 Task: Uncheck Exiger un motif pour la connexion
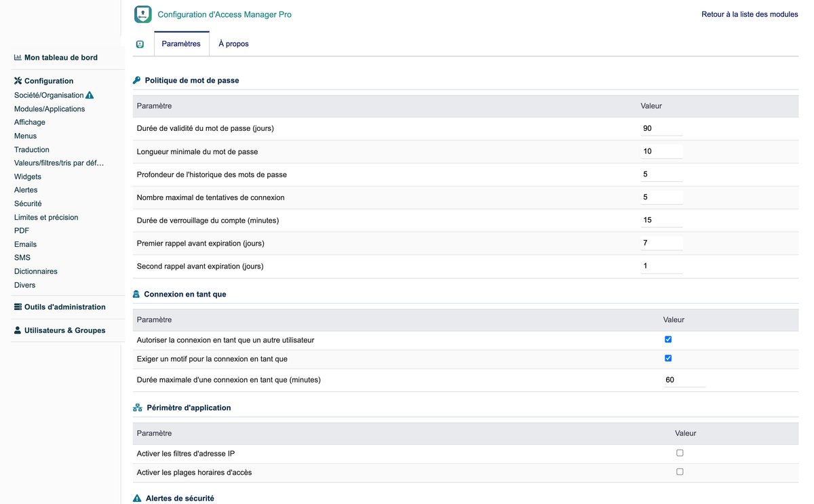coord(668,358)
